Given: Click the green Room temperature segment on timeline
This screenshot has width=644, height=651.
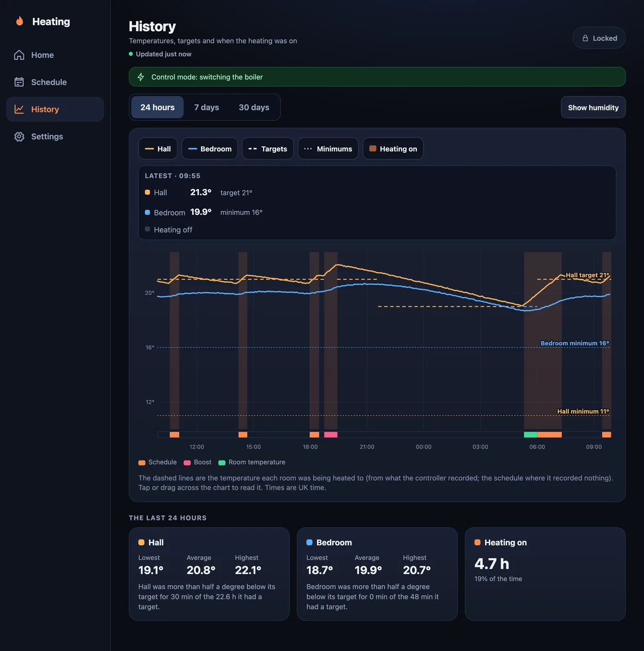Looking at the screenshot, I should 530,434.
